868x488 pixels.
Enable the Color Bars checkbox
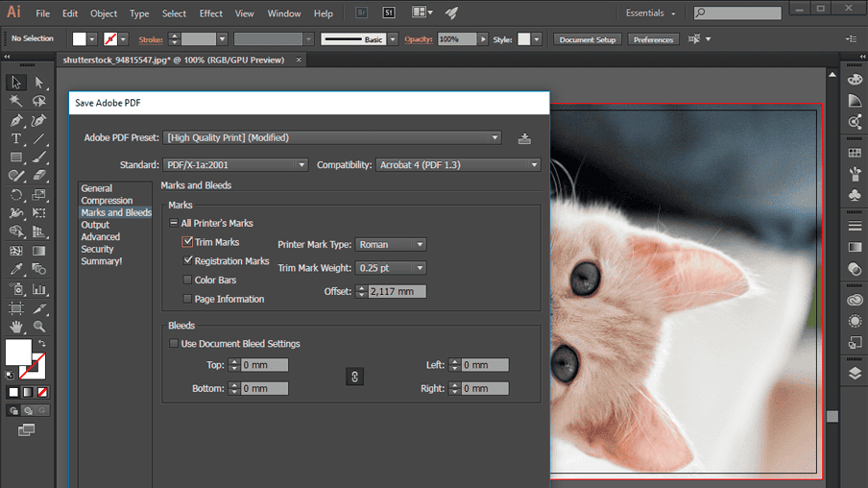pyautogui.click(x=188, y=281)
